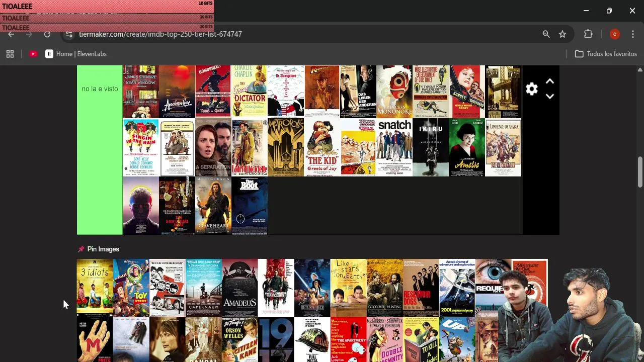Click the page vertical scrollbar thumb

tap(640, 172)
